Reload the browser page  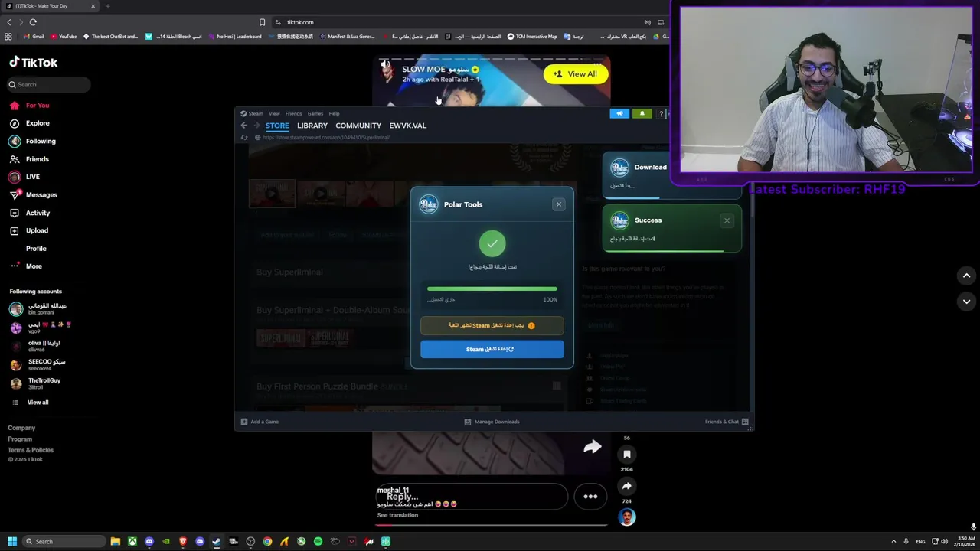pyautogui.click(x=33, y=22)
